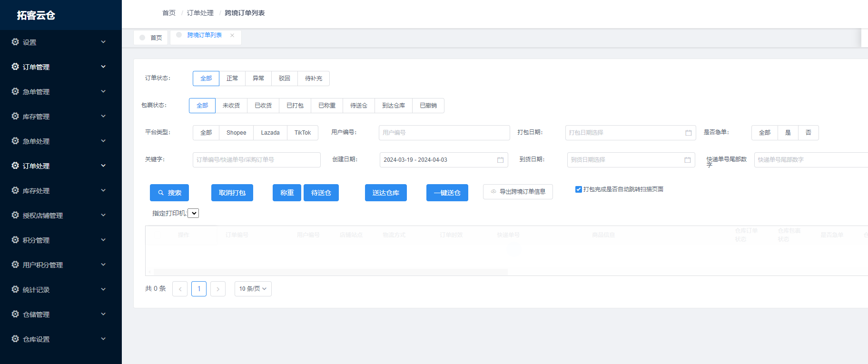Click the gear icon next to 急单管理
The image size is (868, 364).
15,91
